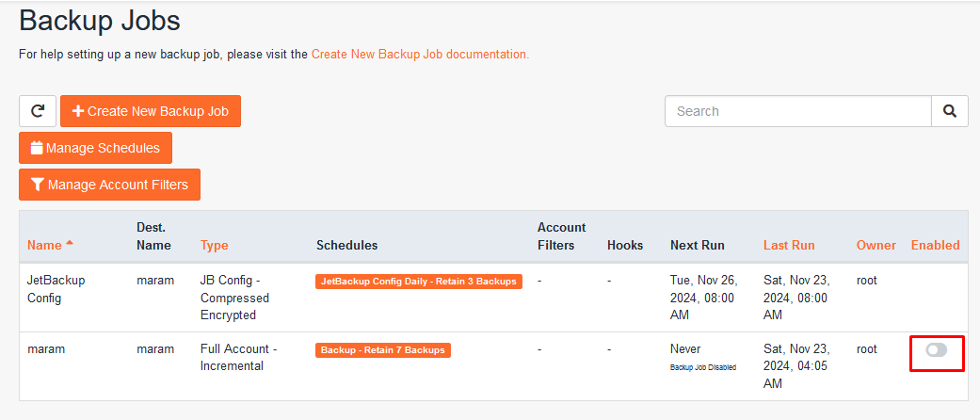The width and height of the screenshot is (980, 420).
Task: Click the funnel icon on Manage Account Filters
Action: coord(38,185)
